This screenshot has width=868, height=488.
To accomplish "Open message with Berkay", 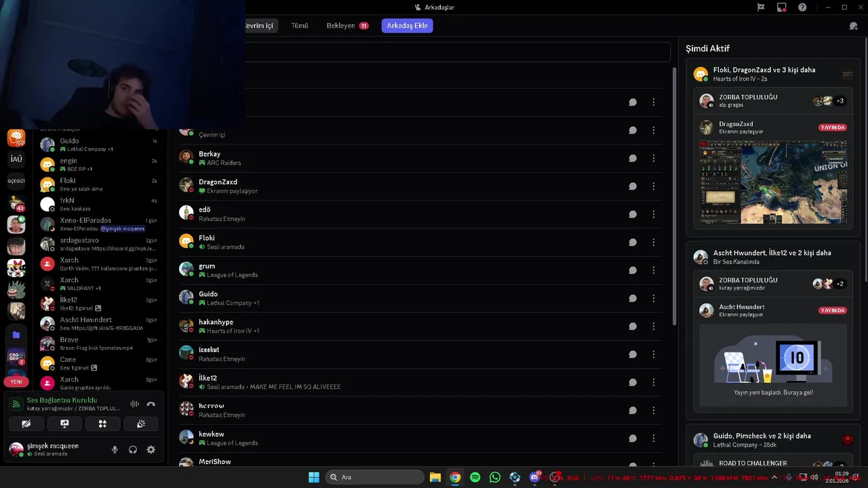I will tap(633, 158).
